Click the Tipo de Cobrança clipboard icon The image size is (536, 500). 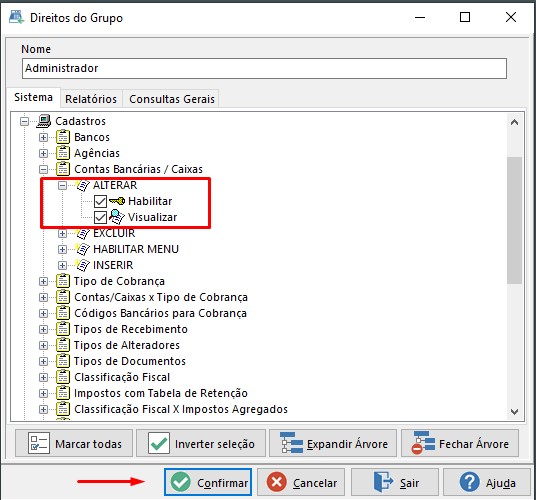pos(63,281)
